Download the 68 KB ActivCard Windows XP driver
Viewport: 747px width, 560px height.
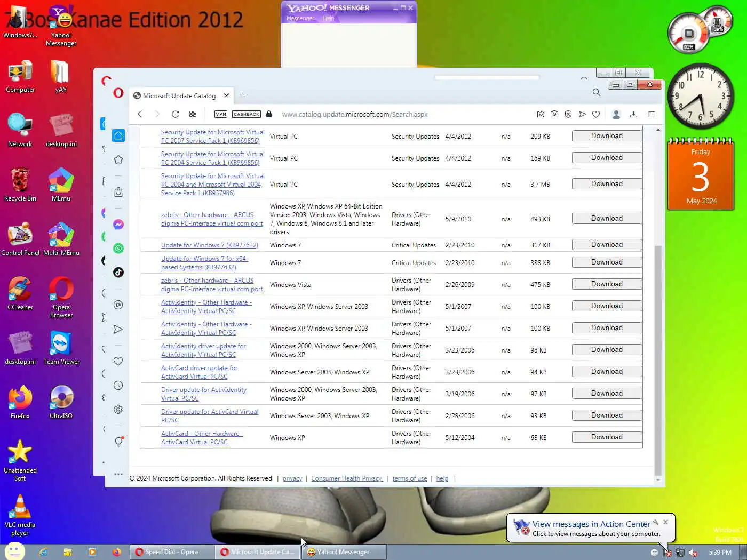pos(607,437)
